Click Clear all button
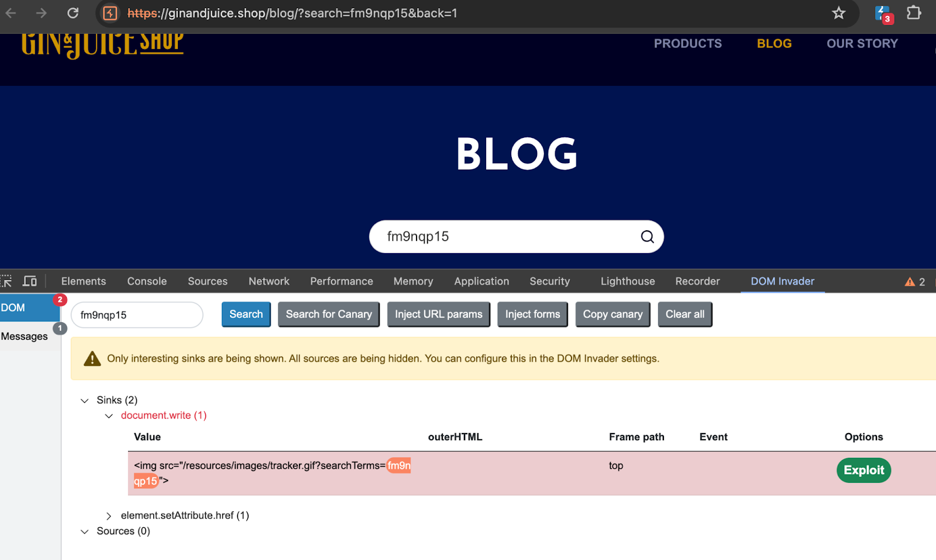The image size is (936, 560). tap(685, 314)
